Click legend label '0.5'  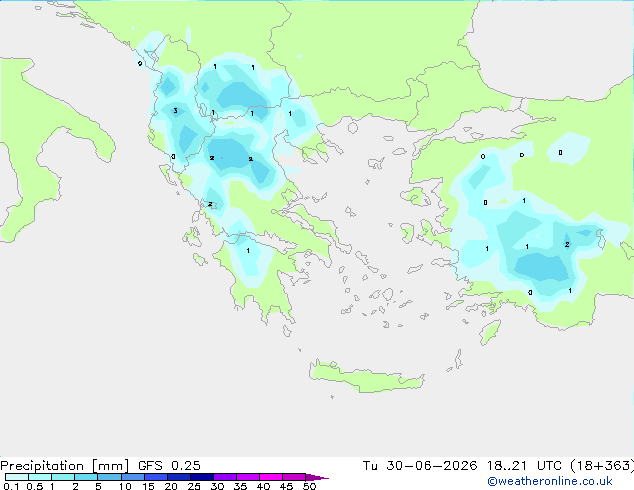pos(35,486)
